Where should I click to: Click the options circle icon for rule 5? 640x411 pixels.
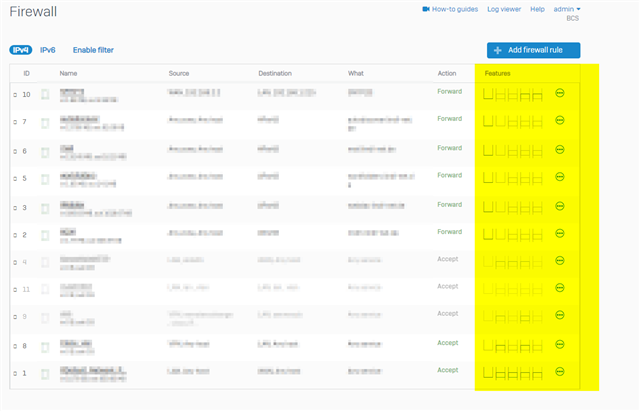pyautogui.click(x=560, y=178)
